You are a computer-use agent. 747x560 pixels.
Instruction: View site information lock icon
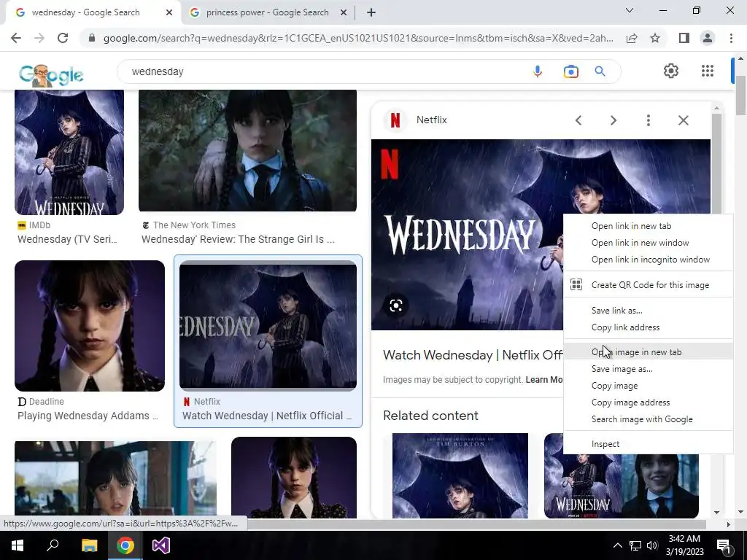[92, 38]
